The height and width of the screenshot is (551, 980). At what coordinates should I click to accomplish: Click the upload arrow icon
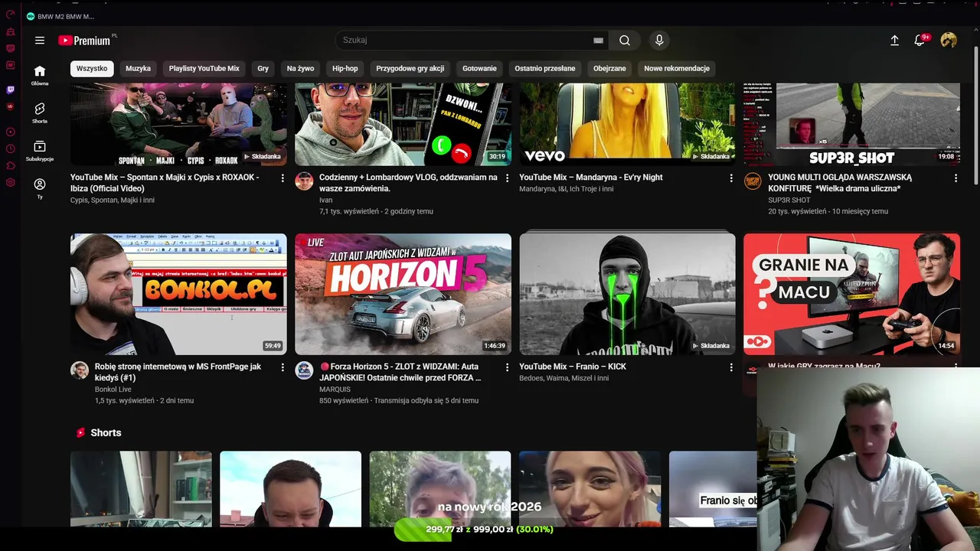[894, 41]
